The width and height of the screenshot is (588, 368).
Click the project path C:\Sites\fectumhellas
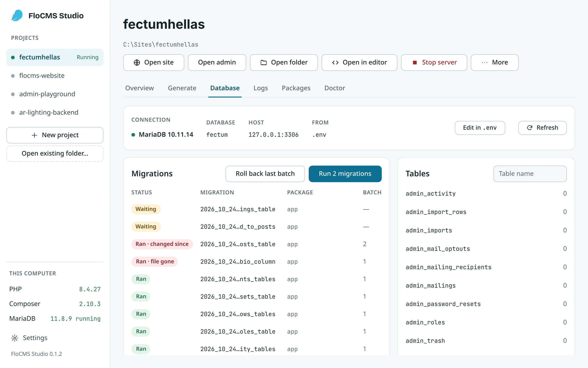(161, 45)
